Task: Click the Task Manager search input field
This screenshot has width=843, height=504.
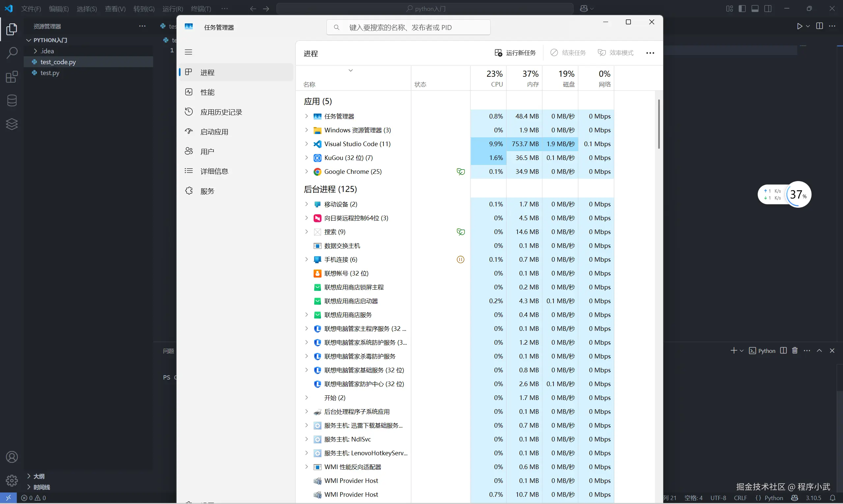Action: tap(408, 28)
